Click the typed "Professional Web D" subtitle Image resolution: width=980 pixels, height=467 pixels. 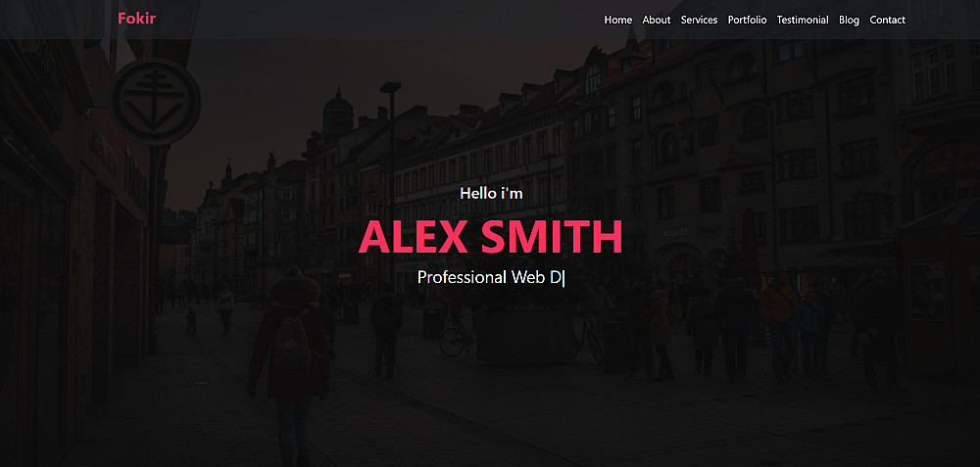pos(489,277)
